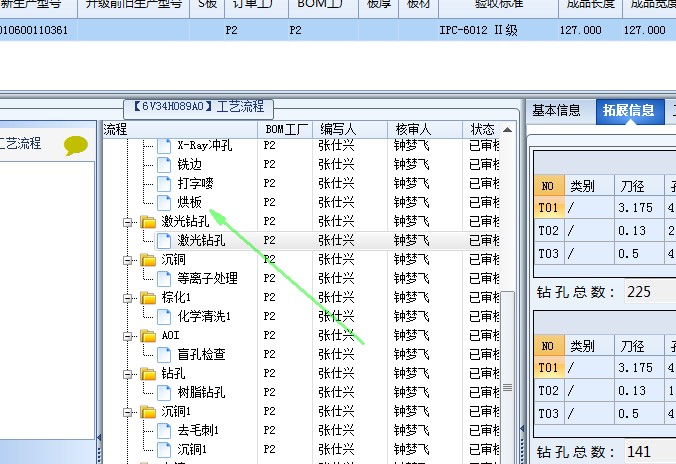Image resolution: width=676 pixels, height=464 pixels.
Task: Click the 类别 header in upper drill table
Action: point(589,186)
